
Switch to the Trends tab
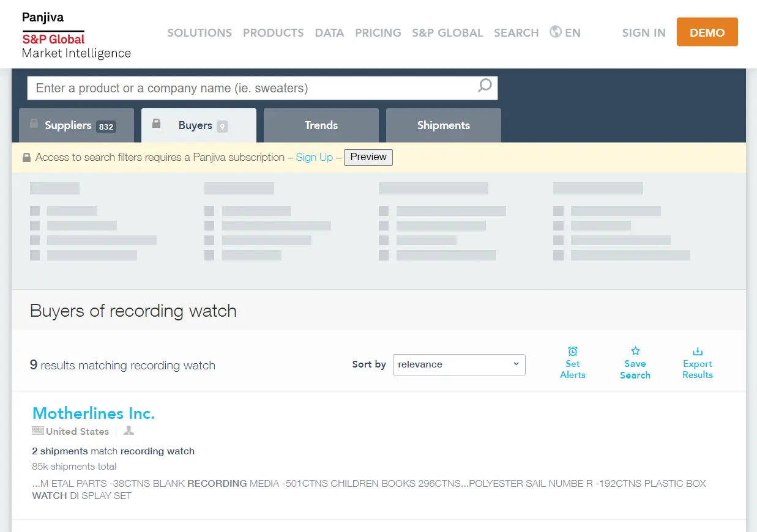(321, 125)
